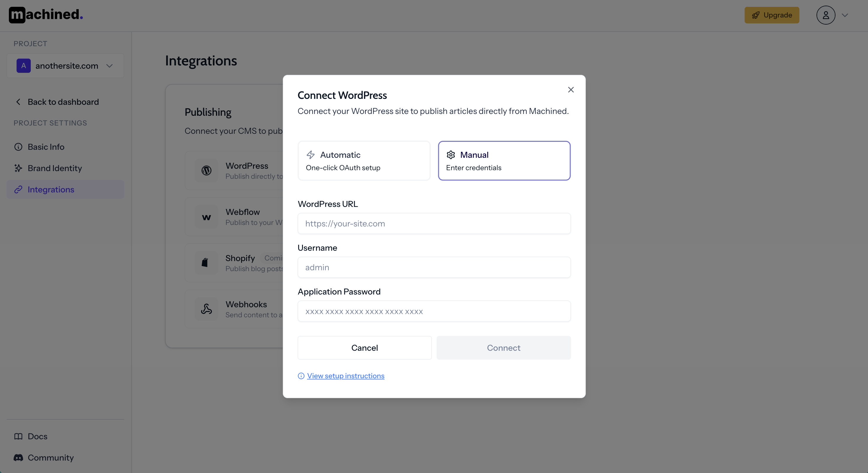Click the Brand Identity sparkle icon
Image resolution: width=868 pixels, height=473 pixels.
[18, 168]
